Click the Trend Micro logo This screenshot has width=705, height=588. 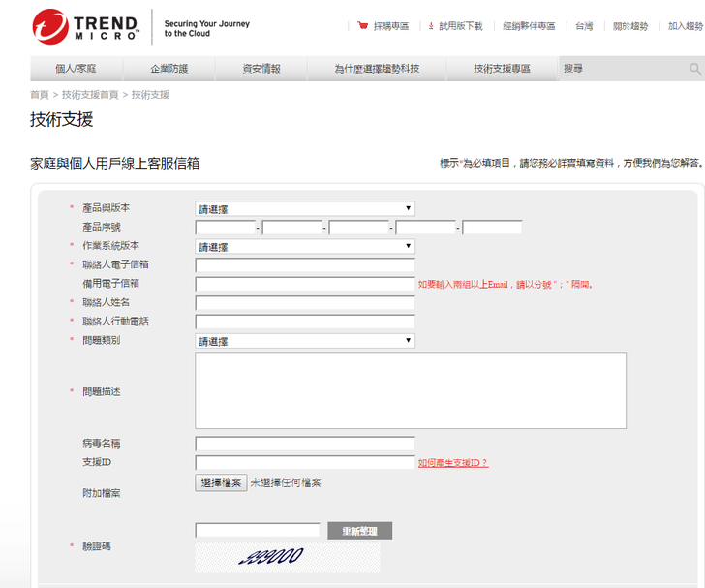tap(85, 26)
